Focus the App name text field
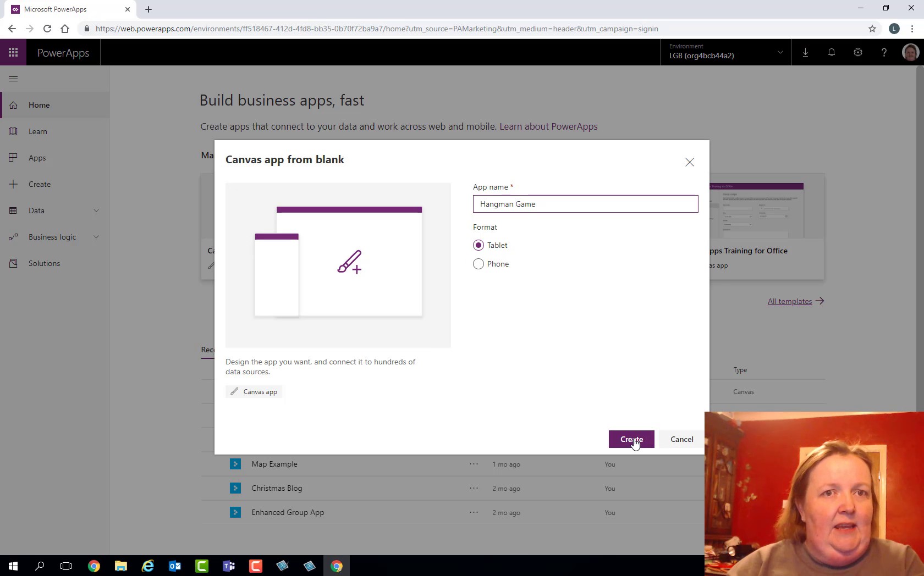The image size is (924, 576). coord(585,204)
